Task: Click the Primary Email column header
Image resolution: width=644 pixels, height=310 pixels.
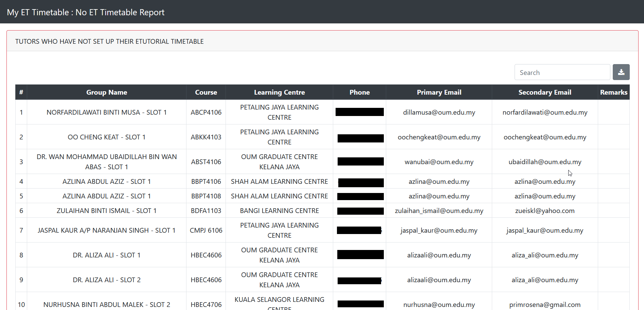Action: (x=439, y=92)
